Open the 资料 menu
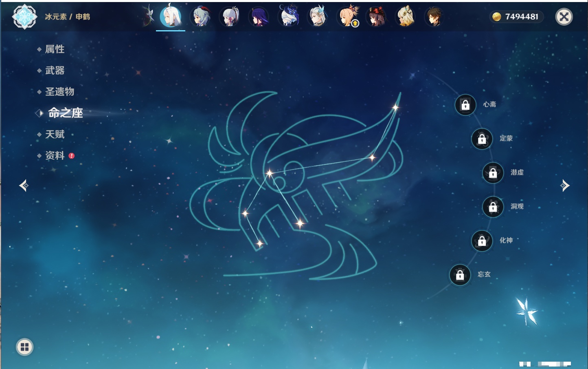Screen dimensions: 588x369 (x=55, y=155)
